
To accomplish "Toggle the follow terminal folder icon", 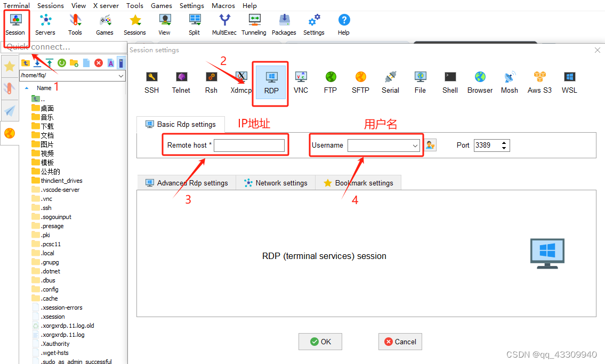I will click(x=122, y=63).
